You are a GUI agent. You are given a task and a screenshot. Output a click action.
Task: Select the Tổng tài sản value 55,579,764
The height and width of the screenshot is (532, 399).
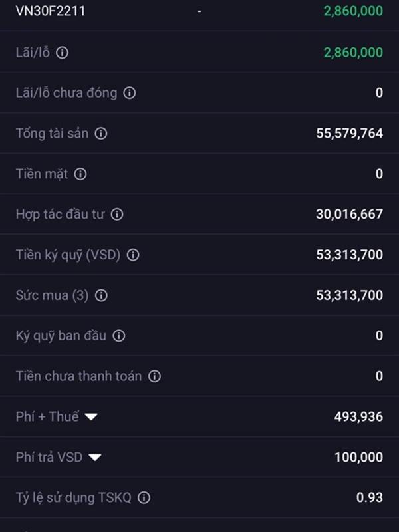(x=350, y=134)
